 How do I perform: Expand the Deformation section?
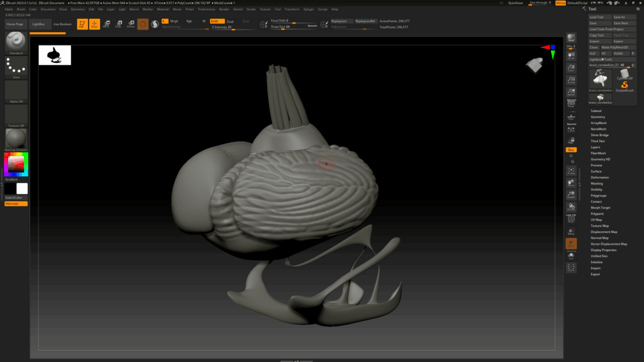pyautogui.click(x=599, y=178)
